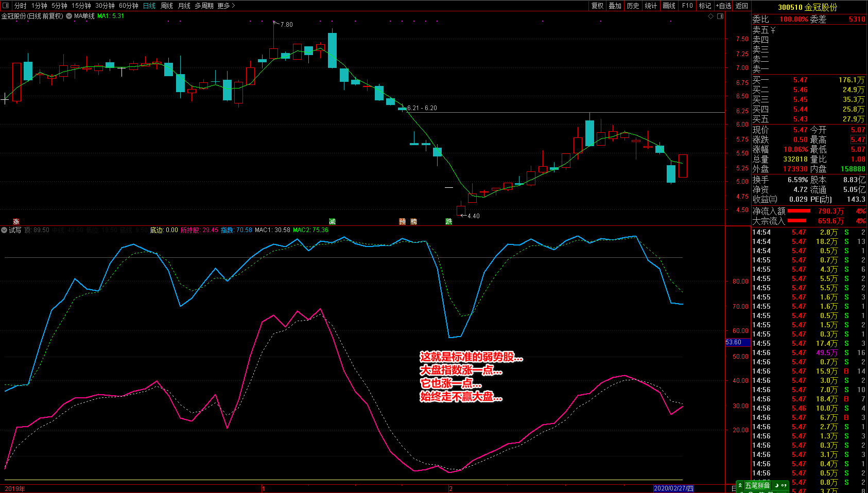
Task: Click the IME moon mode icon
Action: (776, 485)
